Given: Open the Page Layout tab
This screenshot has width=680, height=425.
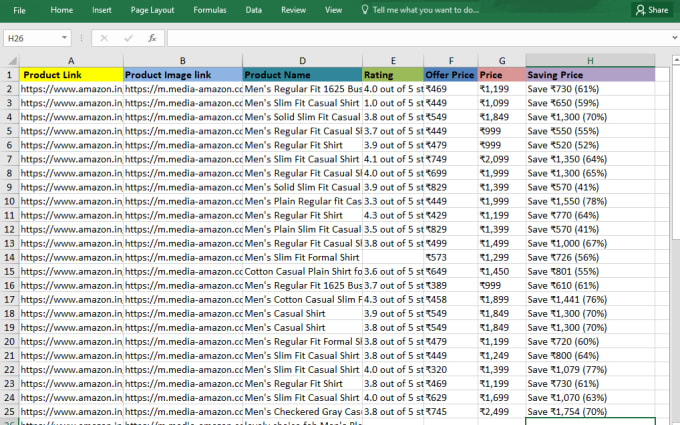Looking at the screenshot, I should click(152, 10).
